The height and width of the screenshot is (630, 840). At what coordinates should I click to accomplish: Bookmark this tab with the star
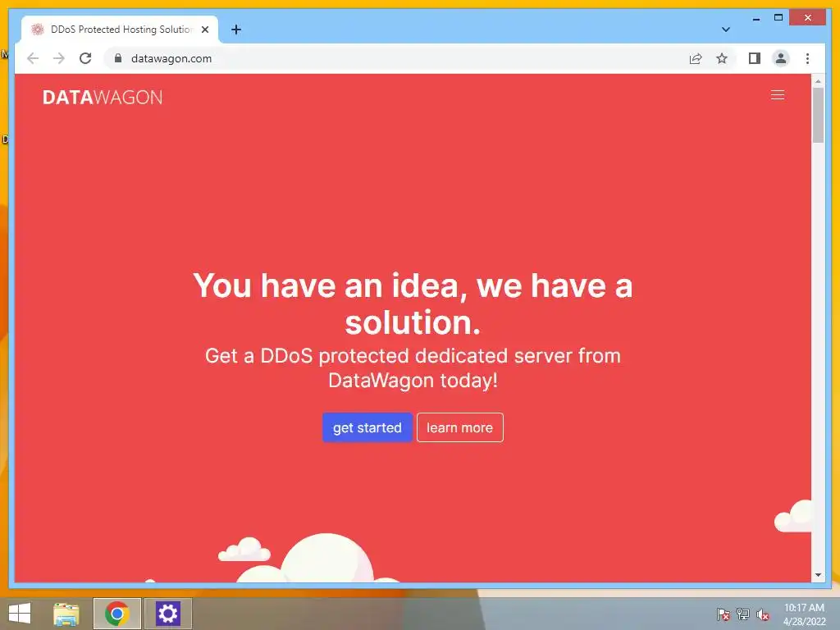722,58
